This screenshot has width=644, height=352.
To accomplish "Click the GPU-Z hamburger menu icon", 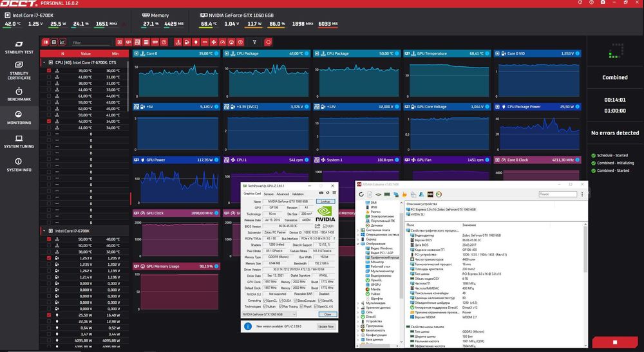I will (334, 193).
